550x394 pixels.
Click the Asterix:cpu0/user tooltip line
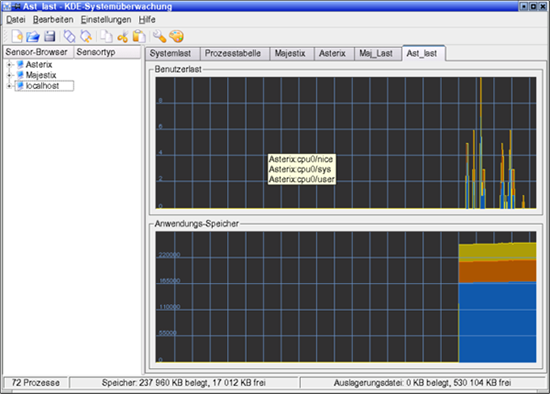pyautogui.click(x=302, y=180)
